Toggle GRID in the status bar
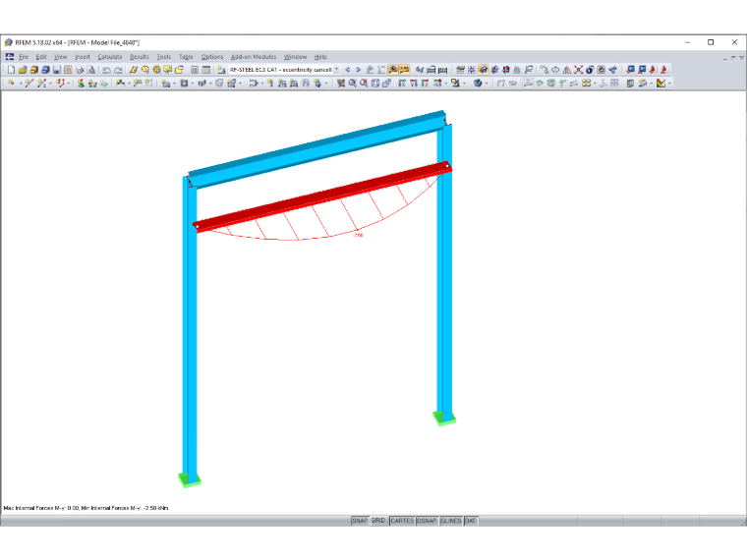This screenshot has height=560, width=747. click(378, 521)
